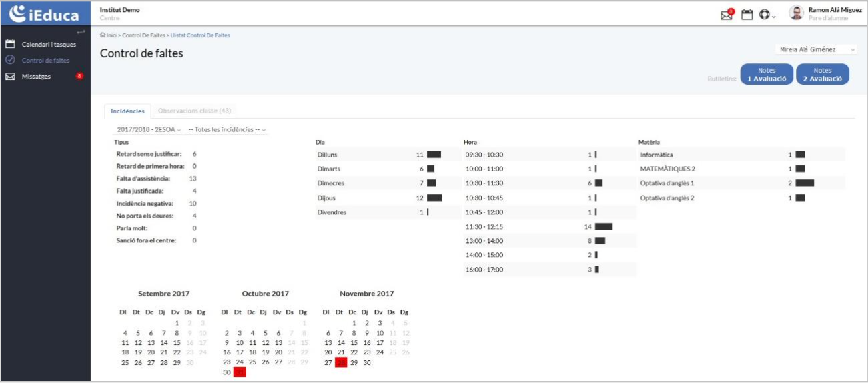Open the 2017/2018 - 2ESOA course dropdown
The image size is (868, 383).
(x=149, y=129)
